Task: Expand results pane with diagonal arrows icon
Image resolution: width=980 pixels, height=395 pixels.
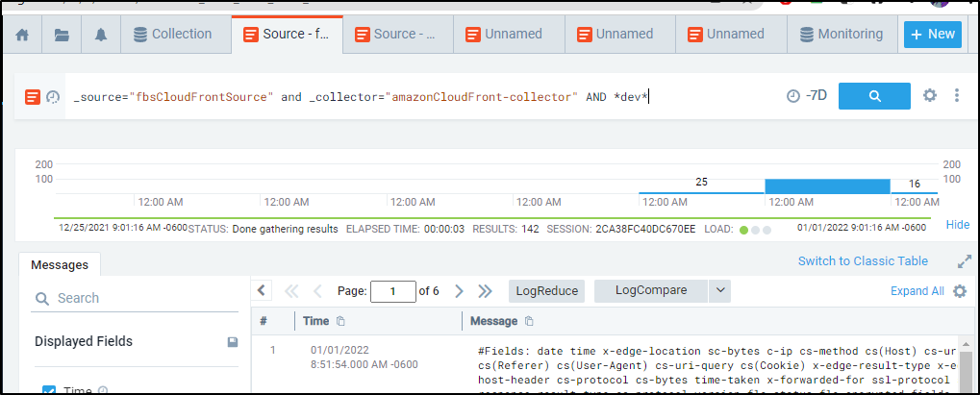Action: 965,261
